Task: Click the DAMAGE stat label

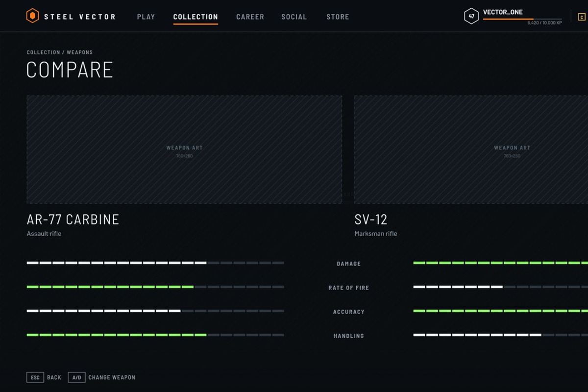Action: (349, 264)
